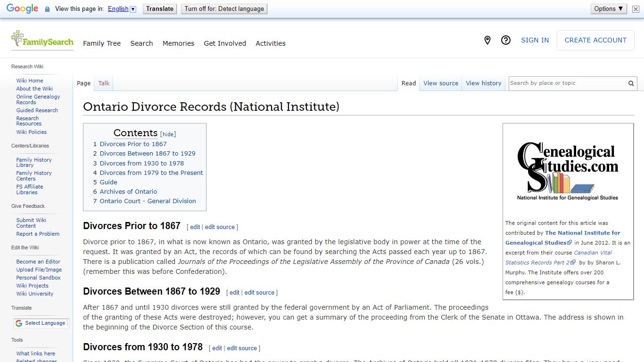The height and width of the screenshot is (362, 644).
Task: Open Online Genealogy Records
Action: (x=38, y=99)
